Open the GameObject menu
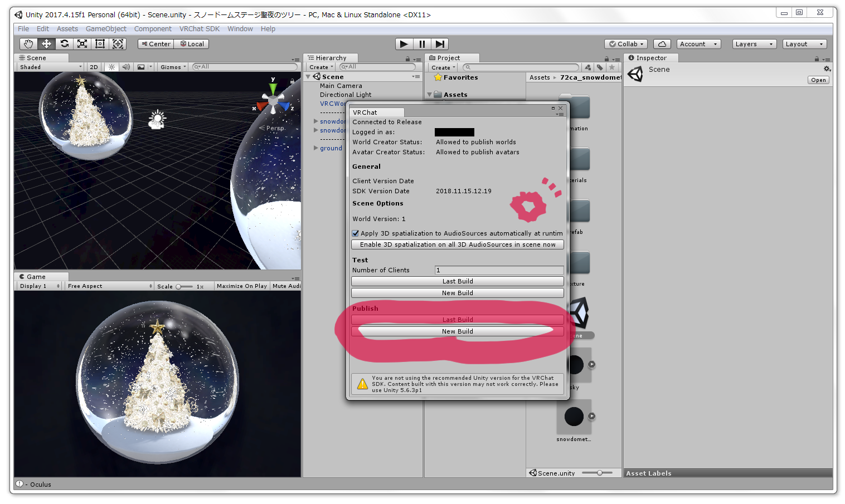 click(106, 29)
